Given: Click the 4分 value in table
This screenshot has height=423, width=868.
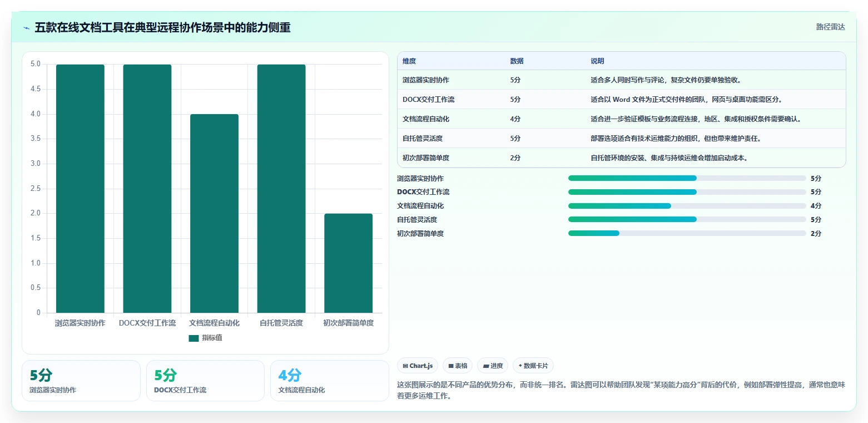Looking at the screenshot, I should click(x=515, y=119).
